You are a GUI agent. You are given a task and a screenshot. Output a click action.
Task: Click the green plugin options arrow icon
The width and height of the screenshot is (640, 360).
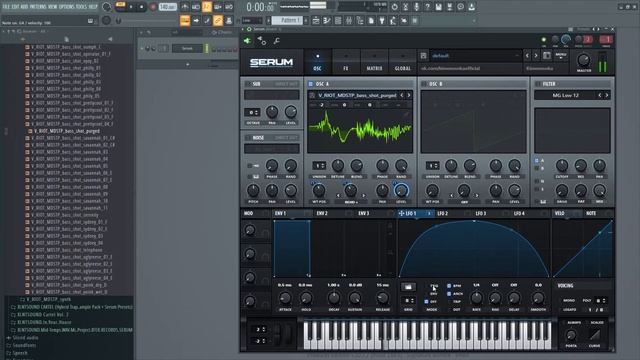pos(247,40)
